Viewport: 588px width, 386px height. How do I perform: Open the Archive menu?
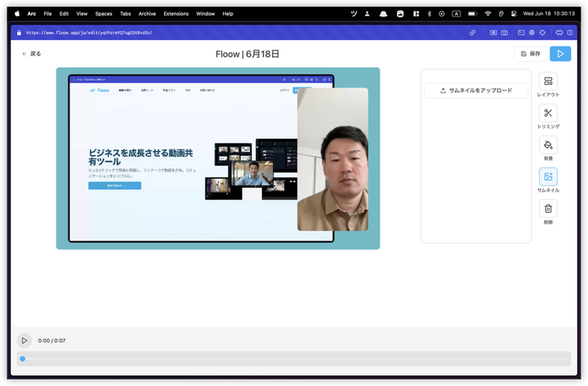147,14
